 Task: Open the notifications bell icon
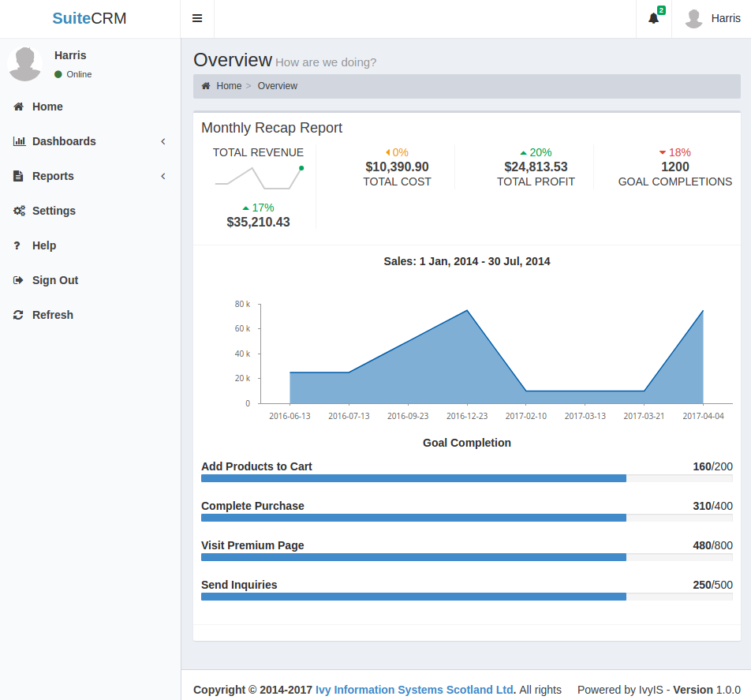653,19
